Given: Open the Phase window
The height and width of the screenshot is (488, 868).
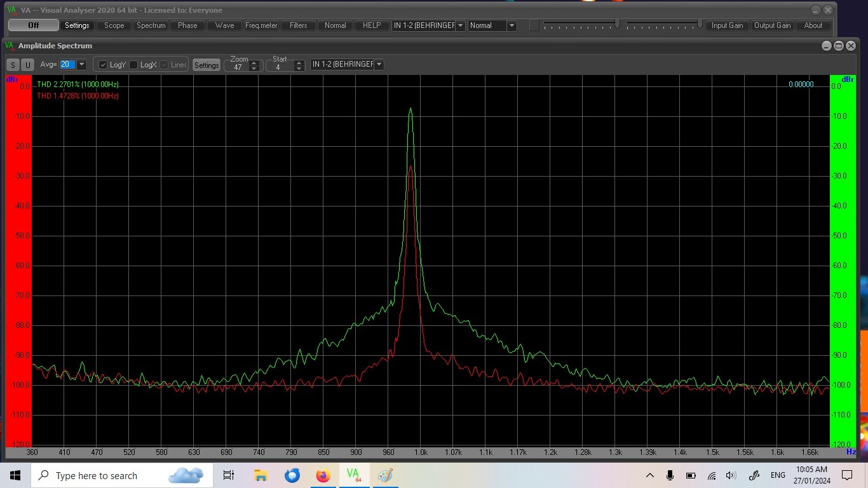Looking at the screenshot, I should 187,25.
